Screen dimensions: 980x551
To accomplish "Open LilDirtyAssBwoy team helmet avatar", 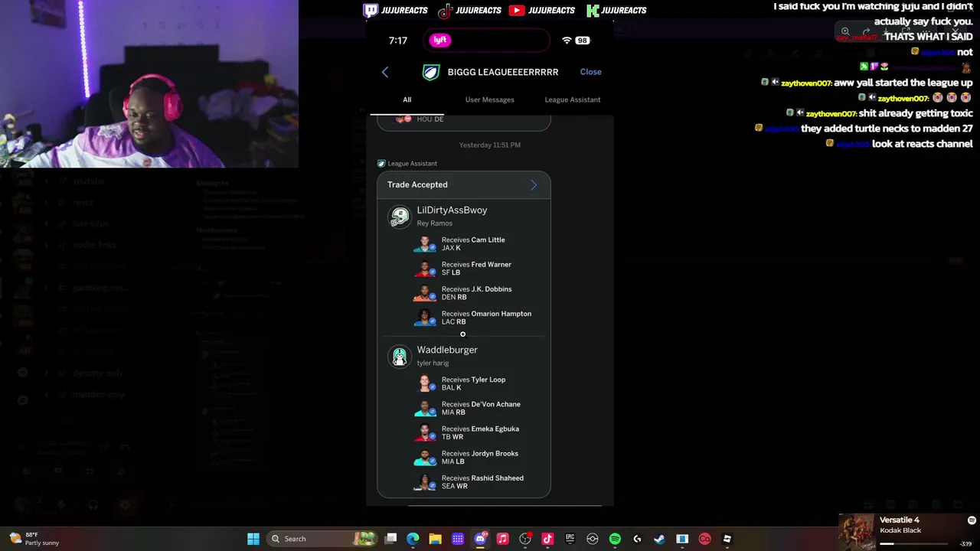I will [x=400, y=217].
